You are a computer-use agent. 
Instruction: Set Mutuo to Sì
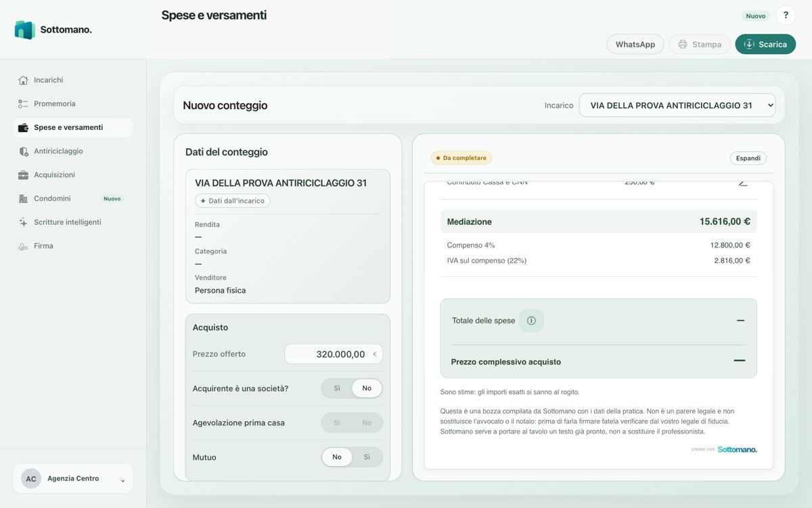[367, 457]
